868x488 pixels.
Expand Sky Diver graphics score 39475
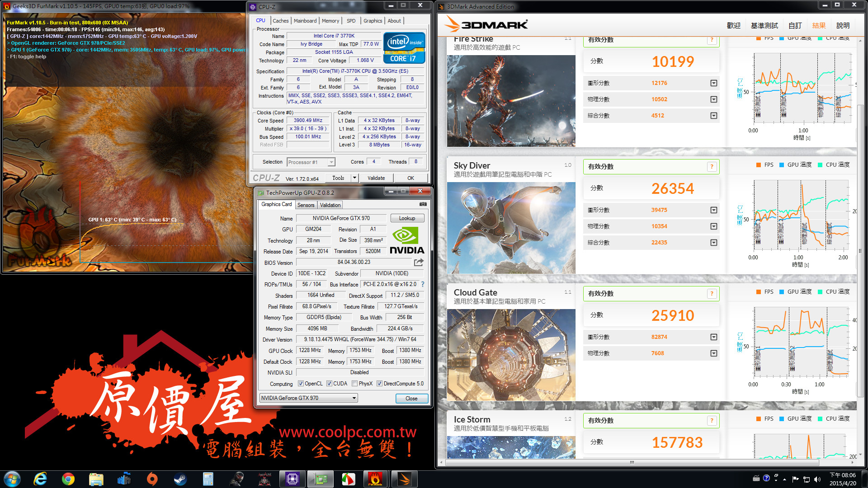[713, 210]
